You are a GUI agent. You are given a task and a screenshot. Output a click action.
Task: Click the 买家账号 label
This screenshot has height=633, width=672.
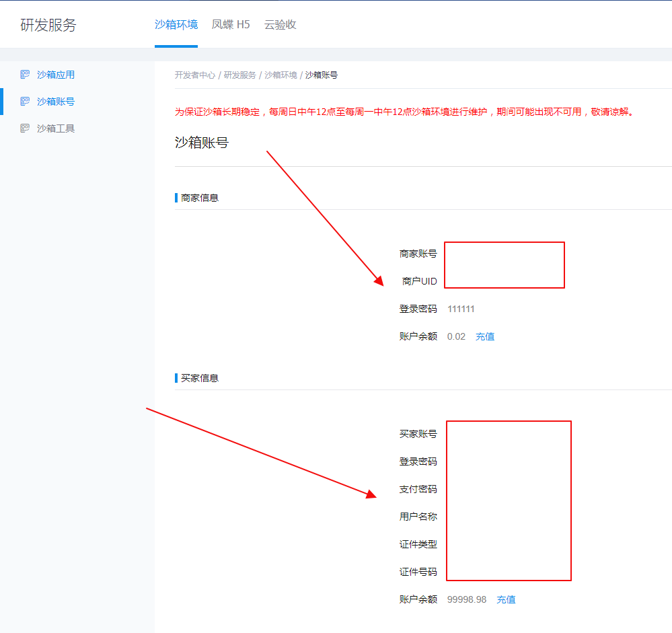(x=418, y=434)
